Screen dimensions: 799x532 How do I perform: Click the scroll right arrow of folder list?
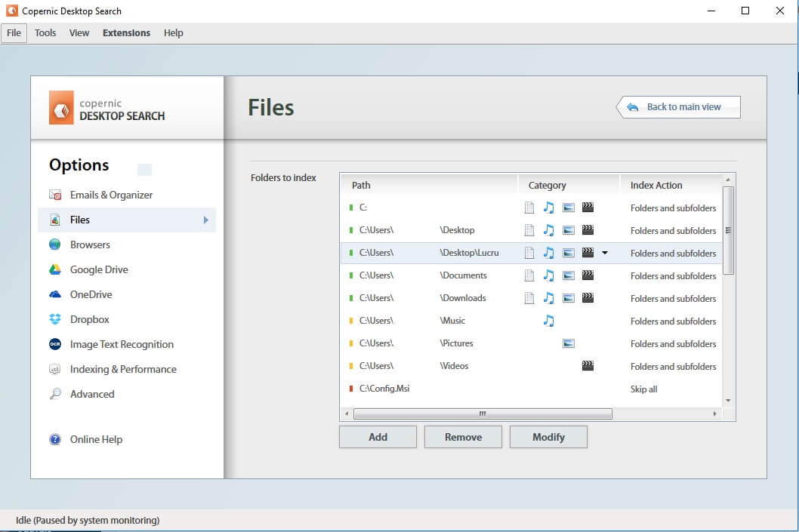pyautogui.click(x=714, y=414)
